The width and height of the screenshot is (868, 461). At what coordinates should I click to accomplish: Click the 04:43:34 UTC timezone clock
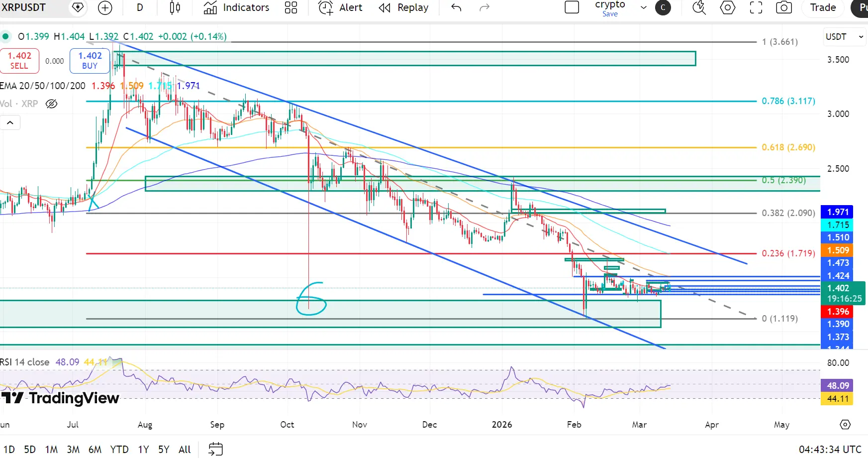[830, 450]
